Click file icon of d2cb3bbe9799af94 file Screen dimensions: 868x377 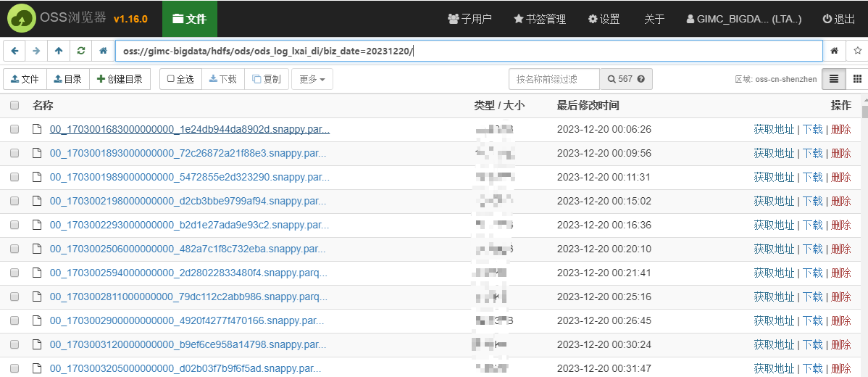pyautogui.click(x=37, y=201)
